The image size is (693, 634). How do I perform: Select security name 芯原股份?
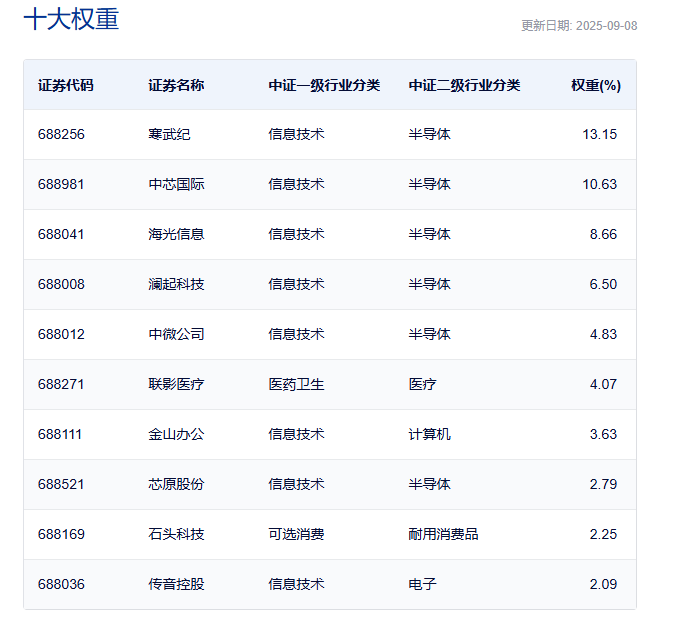tap(176, 484)
